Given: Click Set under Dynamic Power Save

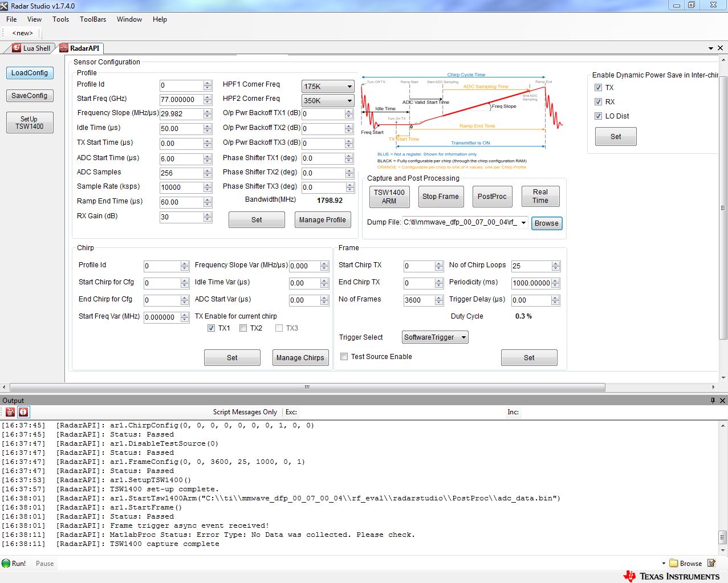Looking at the screenshot, I should pos(616,137).
